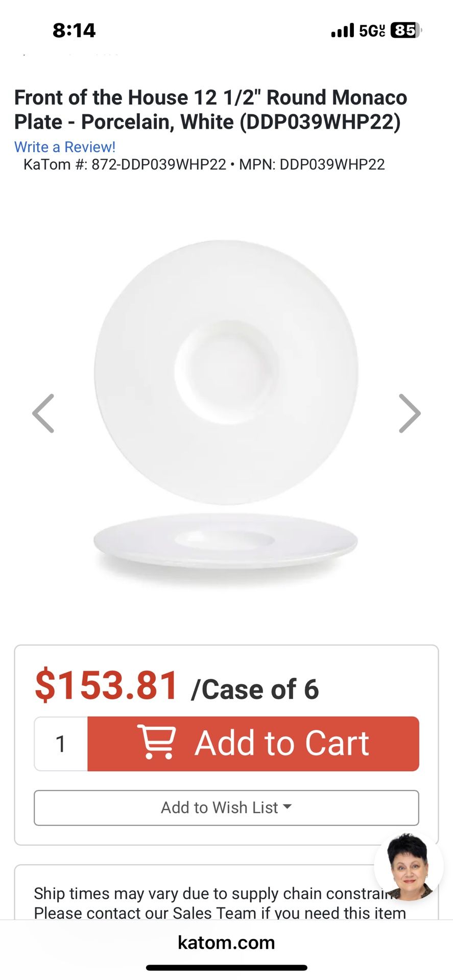Focus the quantity field showing 1

pyautogui.click(x=61, y=744)
